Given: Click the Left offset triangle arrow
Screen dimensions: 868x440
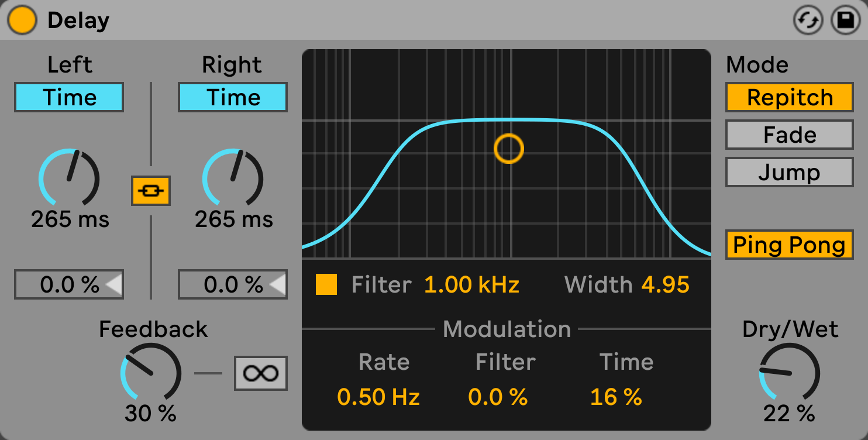Looking at the screenshot, I should (x=113, y=285).
